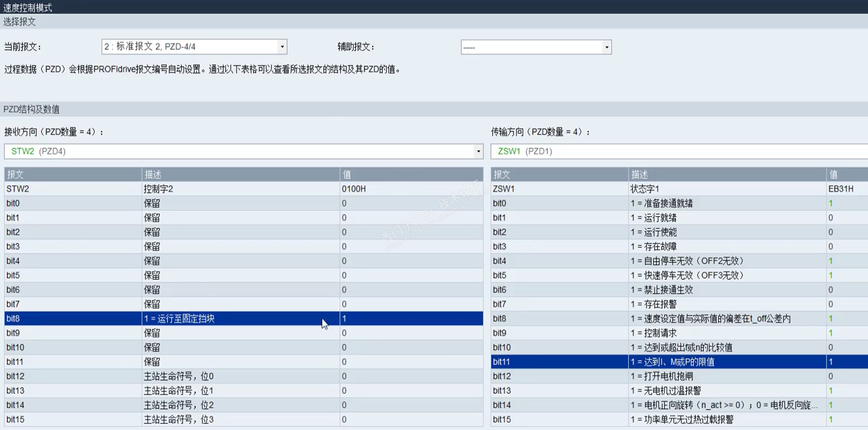
Task: Expand the STW2 (PZD4) receive selector
Action: [478, 151]
